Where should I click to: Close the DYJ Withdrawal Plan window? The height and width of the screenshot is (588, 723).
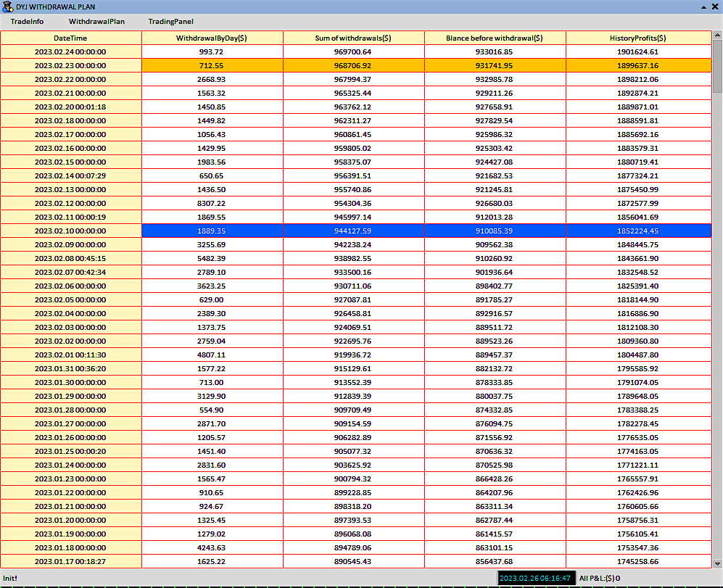tap(715, 7)
